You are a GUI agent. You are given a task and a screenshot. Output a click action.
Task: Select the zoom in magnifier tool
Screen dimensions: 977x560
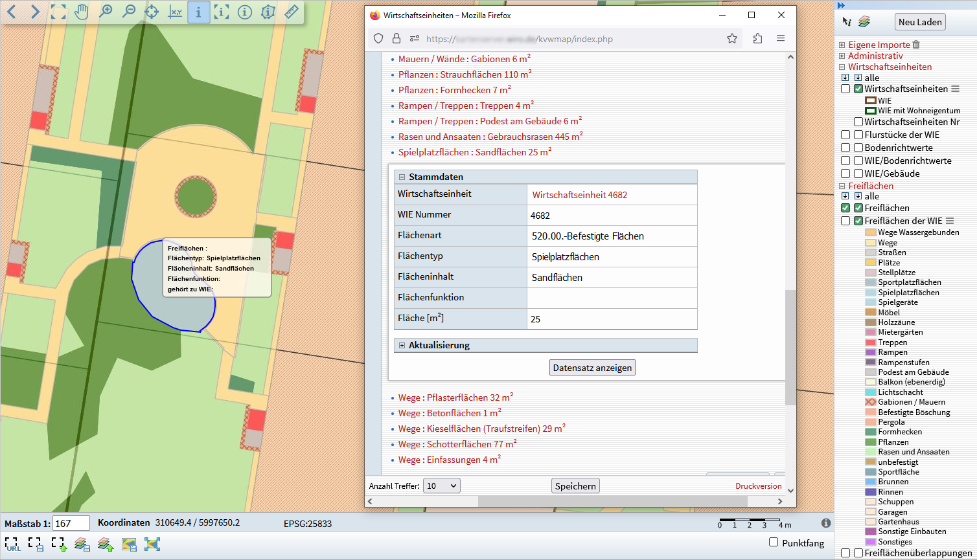tap(105, 12)
